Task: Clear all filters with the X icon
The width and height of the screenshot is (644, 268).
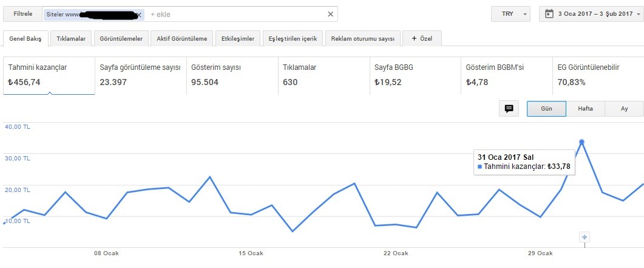Action: (330, 15)
